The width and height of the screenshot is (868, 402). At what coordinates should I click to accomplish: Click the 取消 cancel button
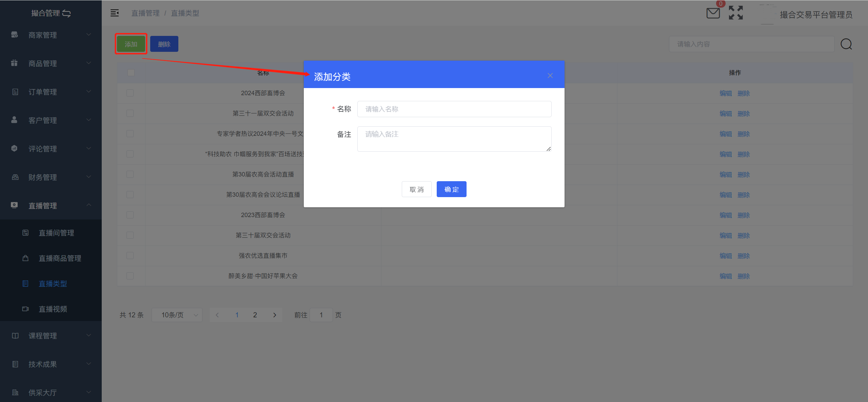(416, 189)
